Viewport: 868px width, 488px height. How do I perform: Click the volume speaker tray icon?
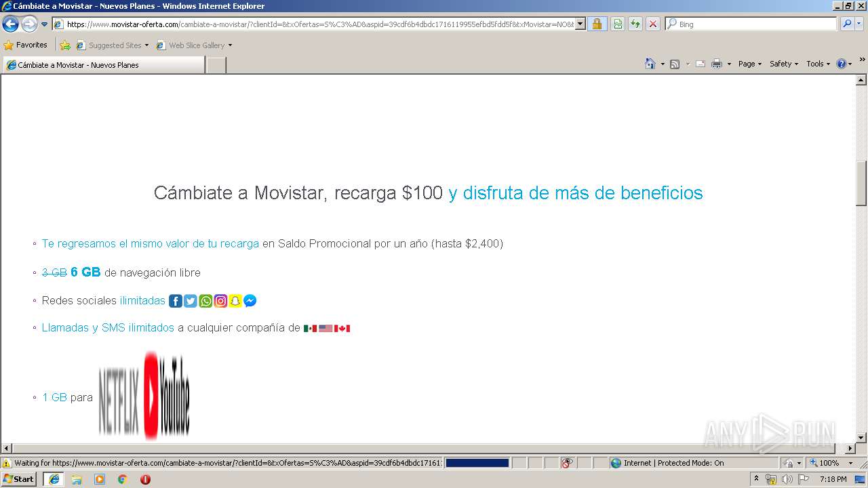tap(787, 479)
